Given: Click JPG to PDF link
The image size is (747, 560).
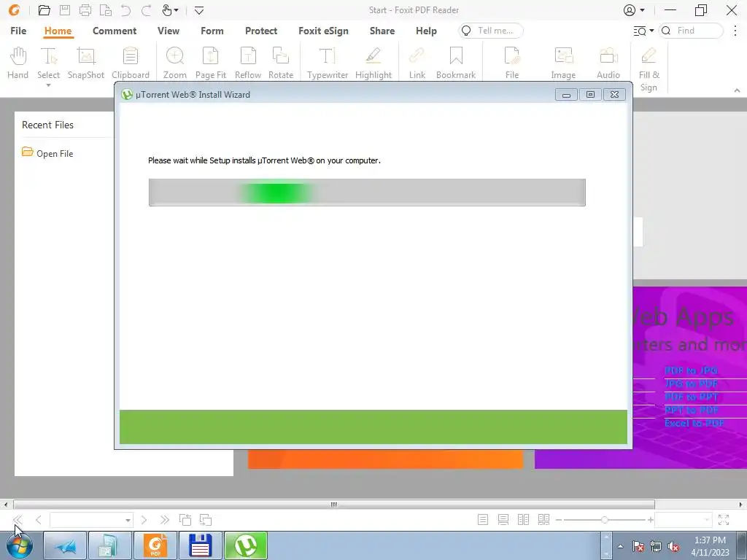Looking at the screenshot, I should pyautogui.click(x=691, y=384).
